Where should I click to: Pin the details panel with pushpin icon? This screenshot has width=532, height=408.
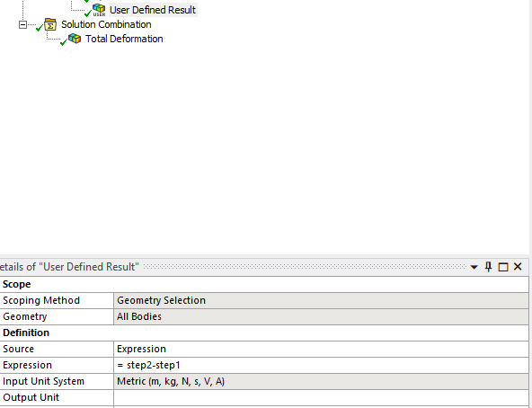tap(488, 267)
